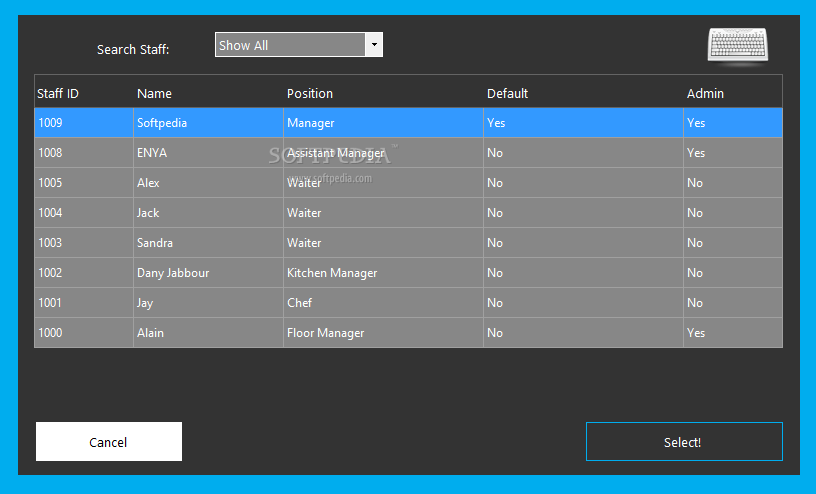Screen dimensions: 816x494
Task: Select staff ID 1001 cell
Action: pyautogui.click(x=84, y=302)
